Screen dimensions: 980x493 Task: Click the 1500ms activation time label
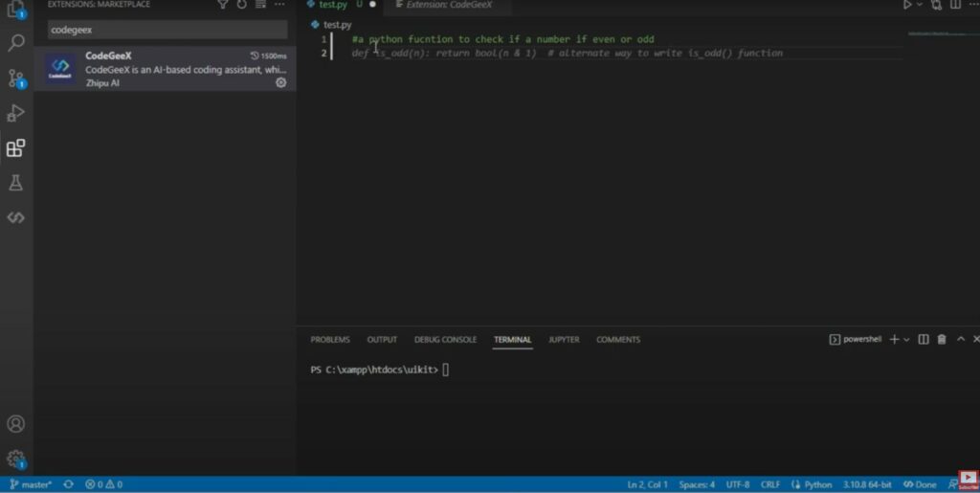(269, 56)
